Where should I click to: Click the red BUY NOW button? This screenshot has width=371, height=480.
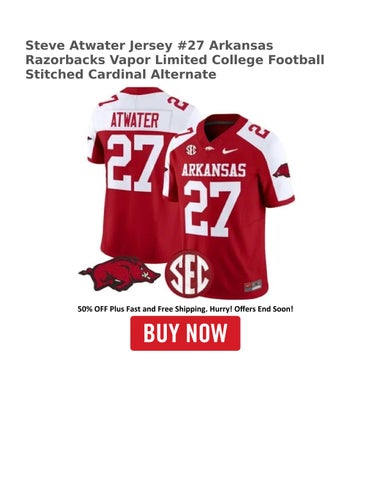pyautogui.click(x=185, y=333)
